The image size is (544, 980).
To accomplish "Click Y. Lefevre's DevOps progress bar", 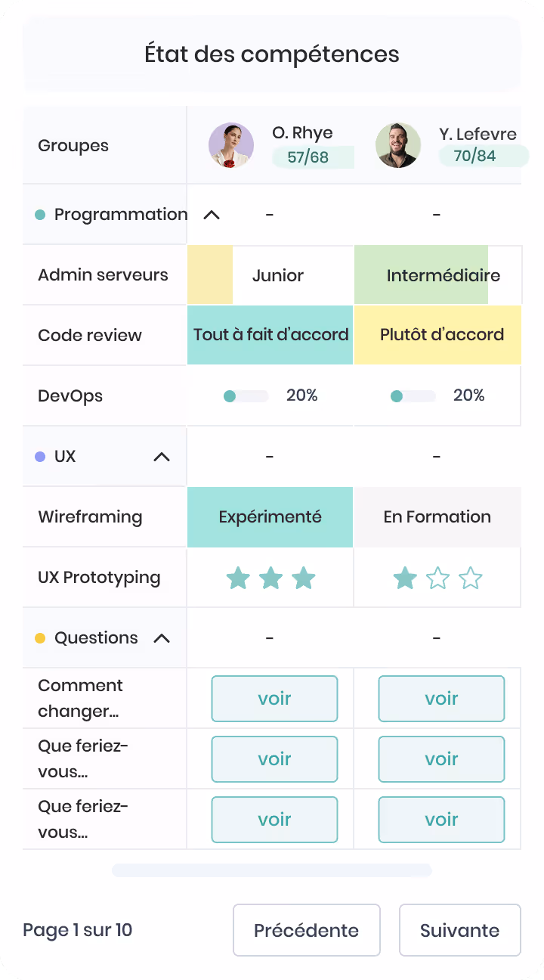I will click(413, 396).
